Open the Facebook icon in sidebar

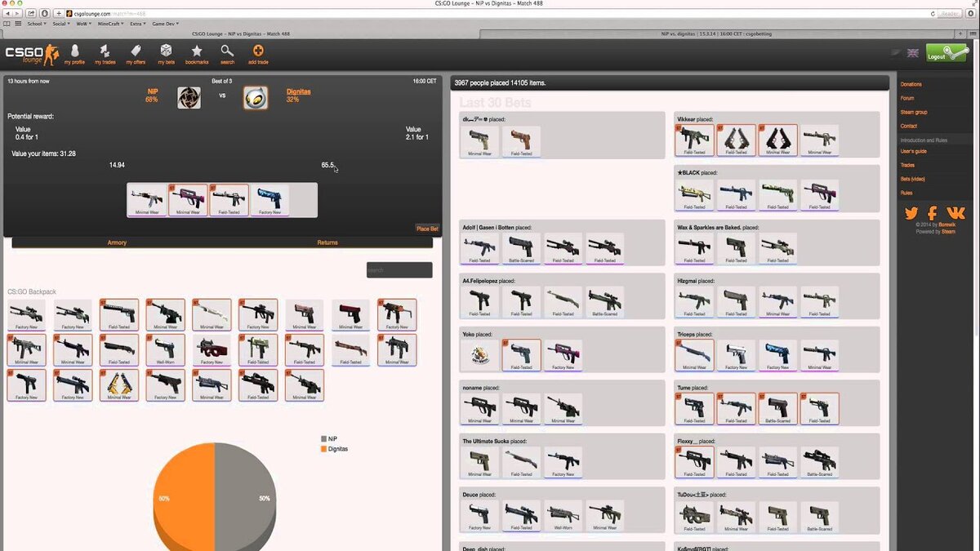[932, 213]
